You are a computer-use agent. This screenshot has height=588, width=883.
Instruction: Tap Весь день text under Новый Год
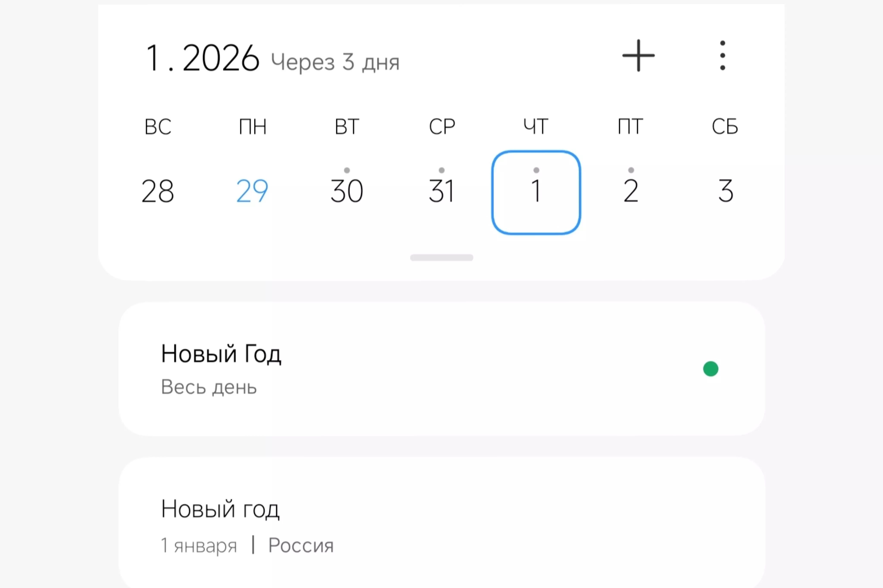(209, 388)
